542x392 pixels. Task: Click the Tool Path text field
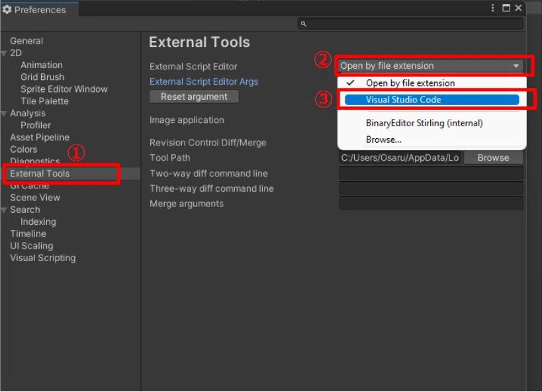[x=400, y=158]
